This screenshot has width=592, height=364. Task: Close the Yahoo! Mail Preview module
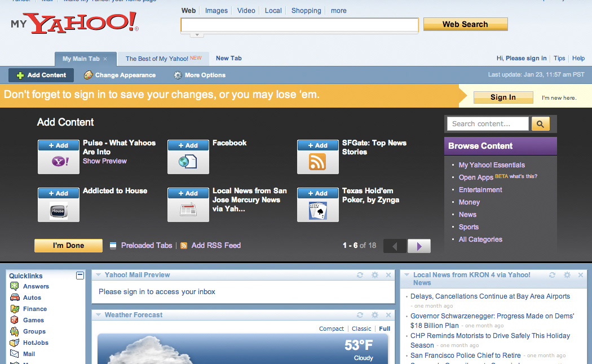388,275
